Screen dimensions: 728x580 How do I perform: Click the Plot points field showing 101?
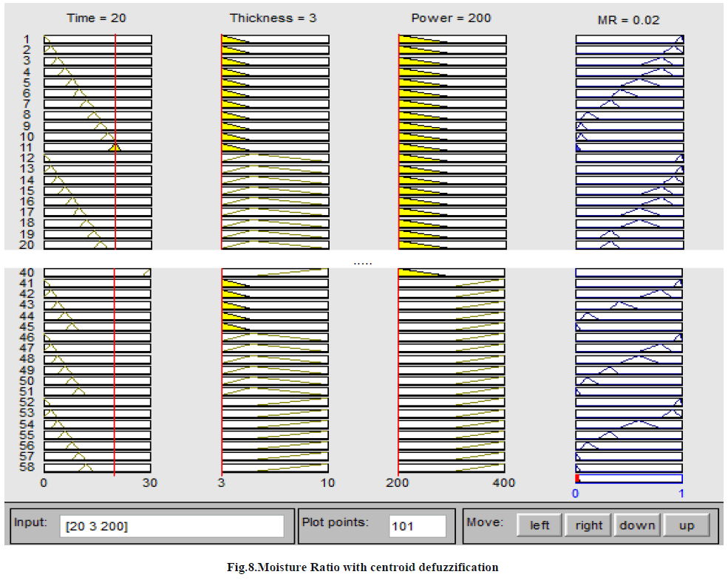[x=418, y=526]
